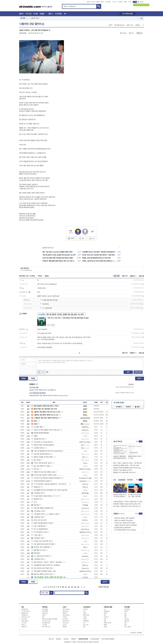Open 갤러리 in main navigation

click(x=21, y=14)
